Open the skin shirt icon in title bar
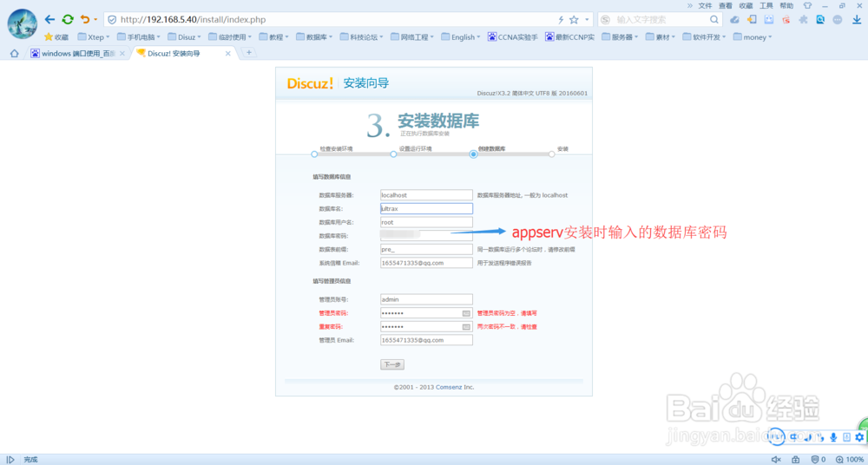The width and height of the screenshot is (868, 465). pyautogui.click(x=807, y=5)
